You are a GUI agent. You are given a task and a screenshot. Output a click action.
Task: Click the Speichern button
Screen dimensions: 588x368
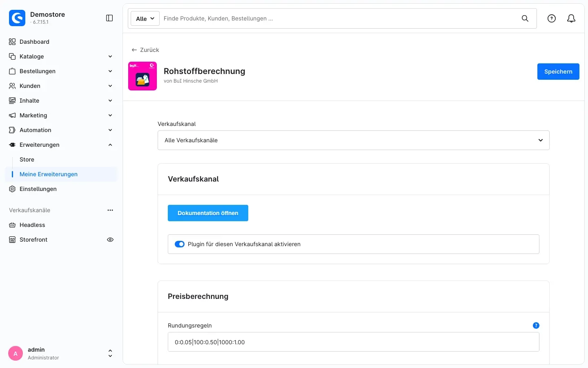tap(558, 72)
